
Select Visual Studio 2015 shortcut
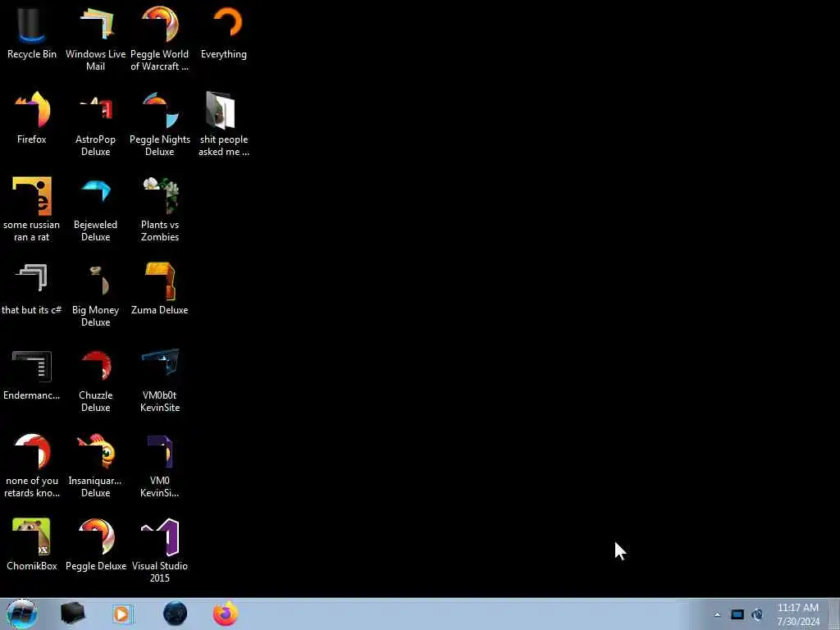[160, 550]
